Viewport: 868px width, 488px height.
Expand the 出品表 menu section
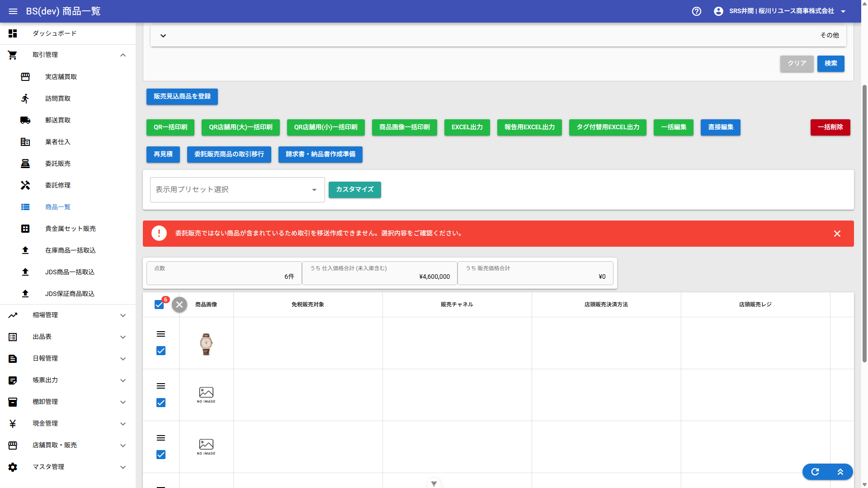pos(123,337)
